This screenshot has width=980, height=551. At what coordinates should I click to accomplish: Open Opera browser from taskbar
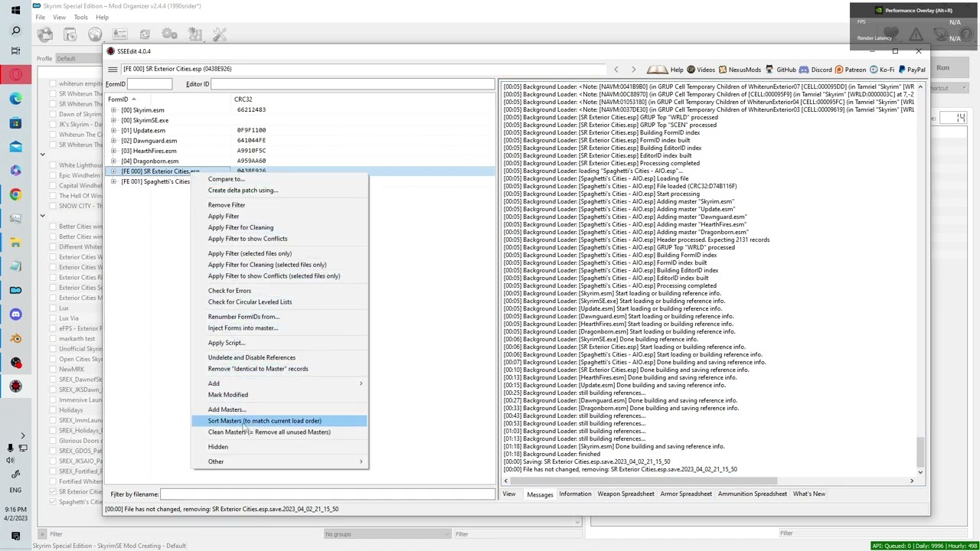(x=15, y=75)
